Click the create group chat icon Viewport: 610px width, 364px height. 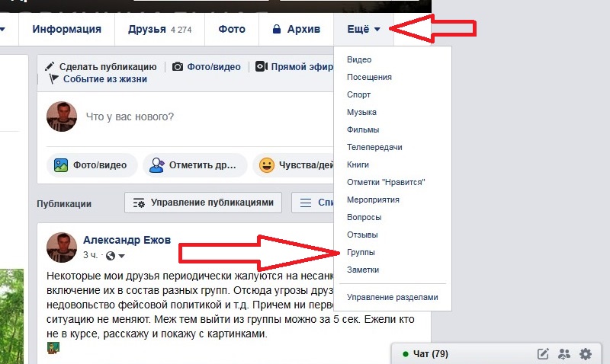pyautogui.click(x=564, y=354)
